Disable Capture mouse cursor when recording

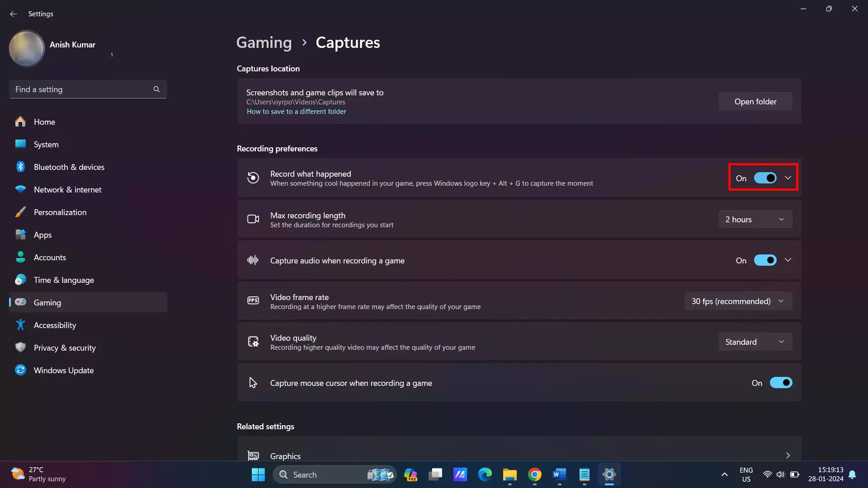781,383
